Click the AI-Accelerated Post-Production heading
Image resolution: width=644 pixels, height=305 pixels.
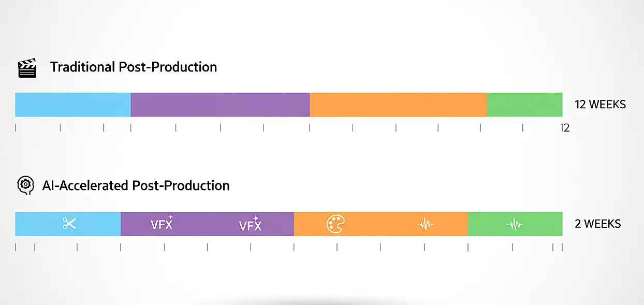tap(136, 185)
